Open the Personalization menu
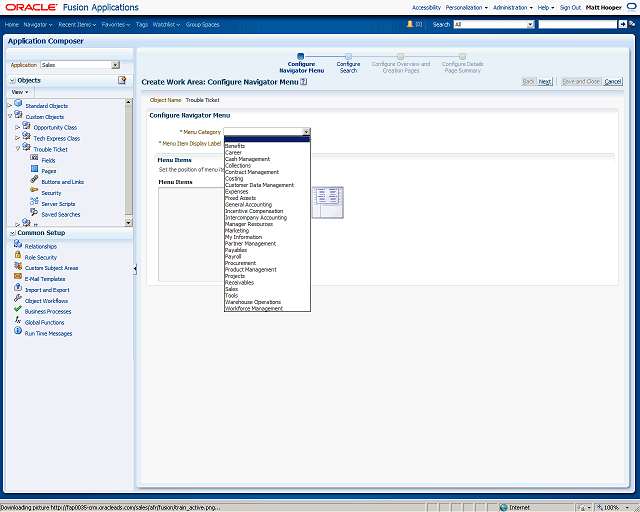Image resolution: width=640 pixels, height=512 pixels. point(467,7)
